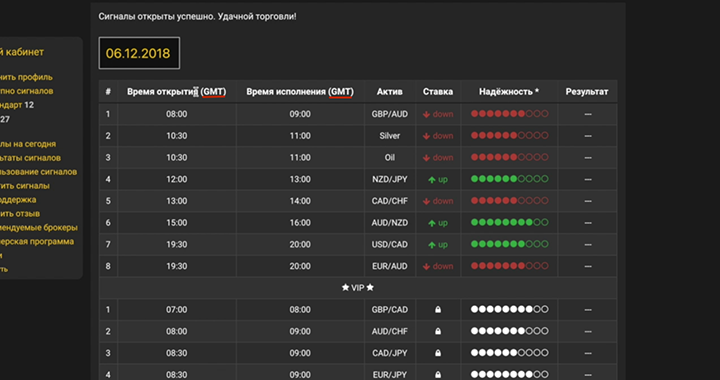Viewport: 720px width, 380px height.
Task: Click the 'Время открытия (GMT)' column header
Action: (x=177, y=92)
